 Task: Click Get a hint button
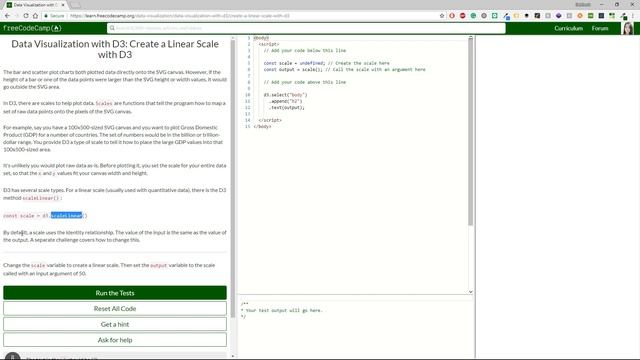(x=115, y=324)
